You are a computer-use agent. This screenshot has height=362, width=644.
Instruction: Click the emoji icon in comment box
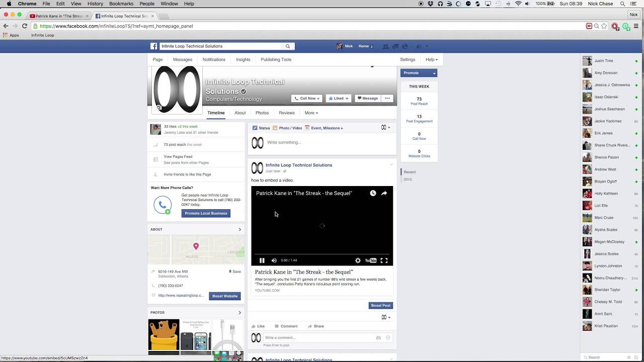point(388,338)
